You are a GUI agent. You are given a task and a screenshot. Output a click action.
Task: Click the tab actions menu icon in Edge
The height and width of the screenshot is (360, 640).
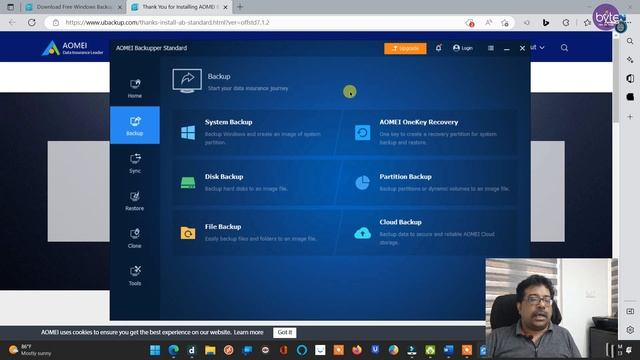[x=11, y=7]
